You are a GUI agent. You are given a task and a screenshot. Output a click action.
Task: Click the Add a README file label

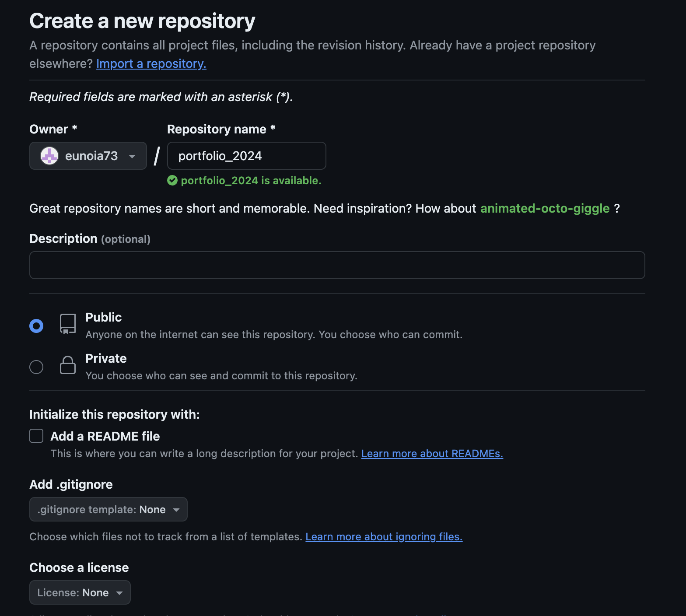105,436
